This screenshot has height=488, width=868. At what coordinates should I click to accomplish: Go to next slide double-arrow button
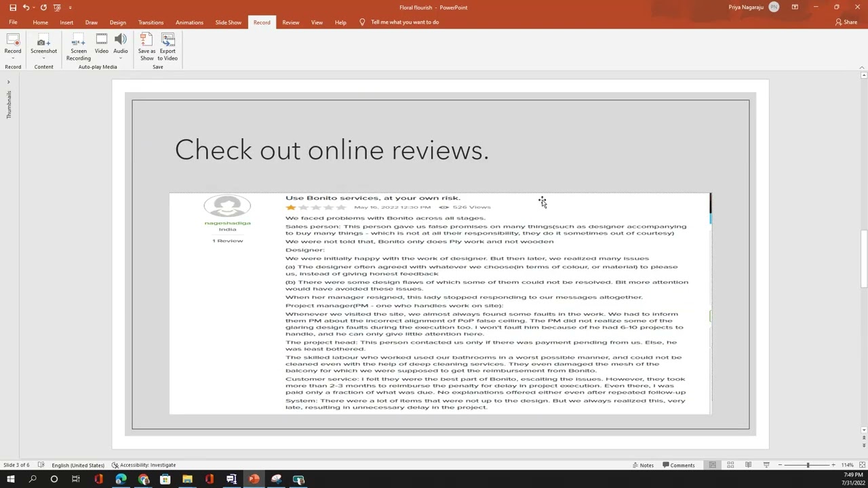click(863, 445)
